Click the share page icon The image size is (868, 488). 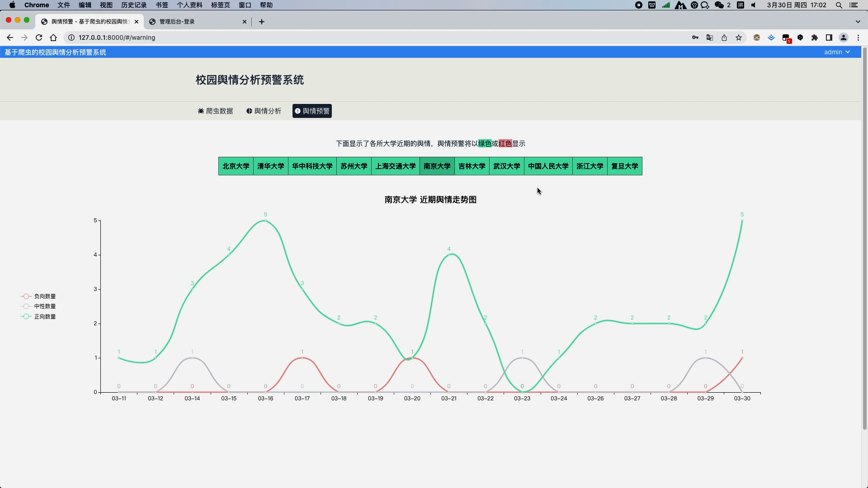tap(724, 38)
